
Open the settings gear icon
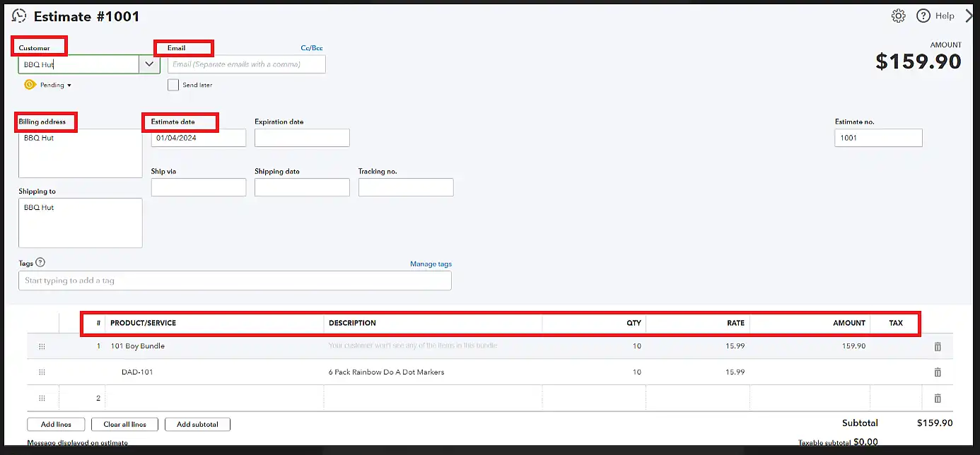point(898,16)
